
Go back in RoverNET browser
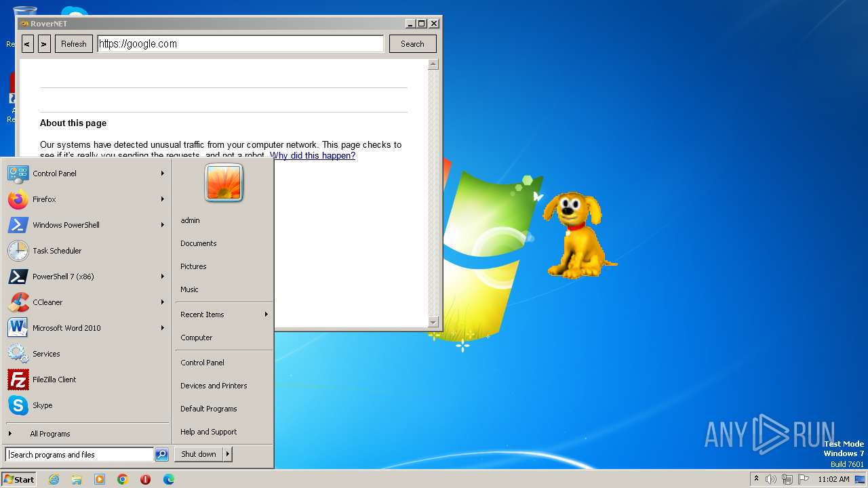click(27, 44)
